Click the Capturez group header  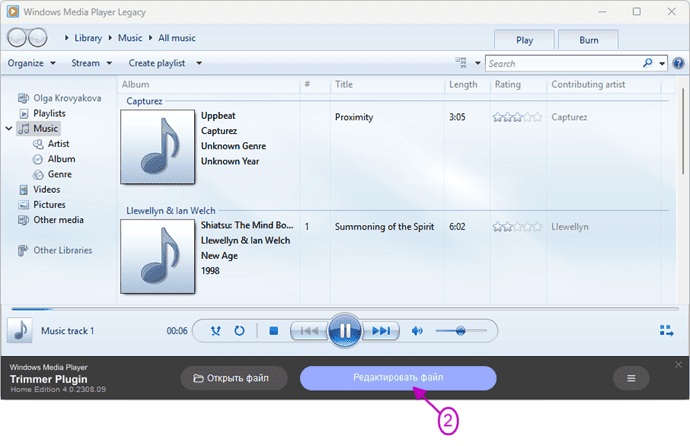144,101
